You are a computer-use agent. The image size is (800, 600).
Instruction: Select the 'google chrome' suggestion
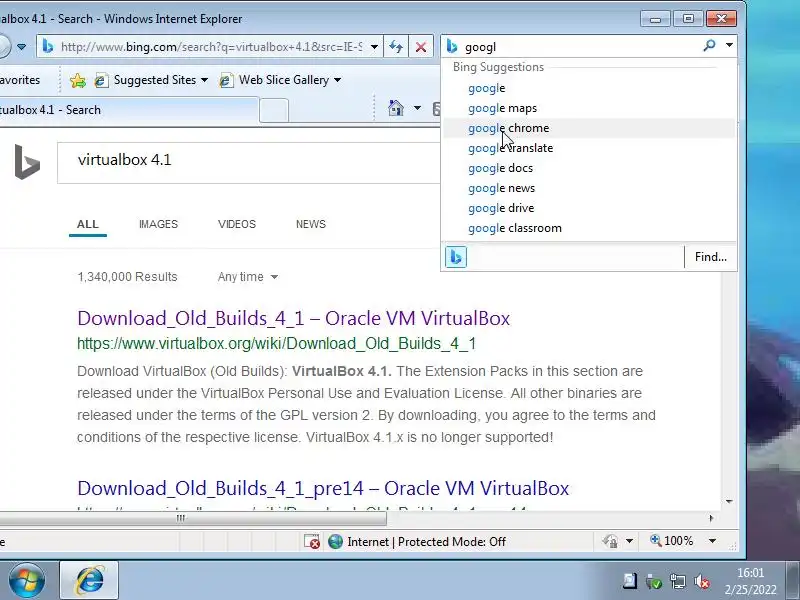pos(589,128)
